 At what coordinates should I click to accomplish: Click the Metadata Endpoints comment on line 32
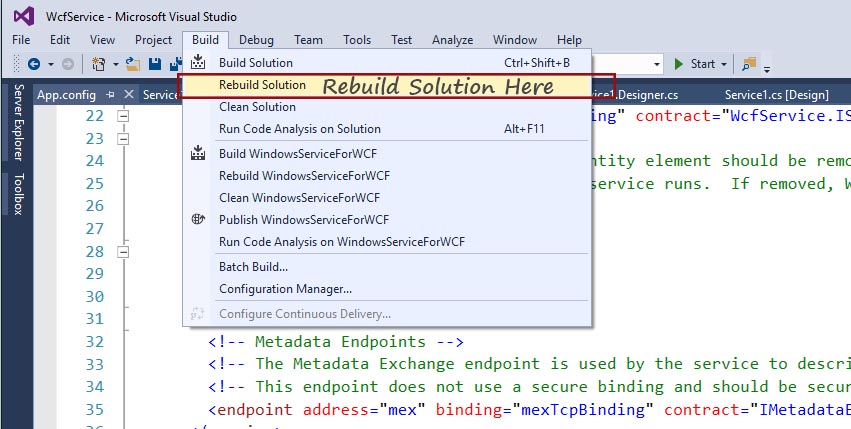pyautogui.click(x=336, y=342)
